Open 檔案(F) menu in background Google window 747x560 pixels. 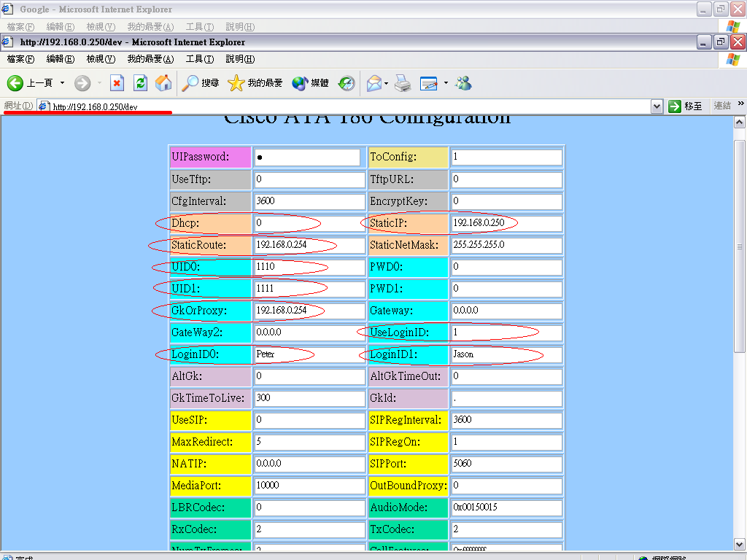coord(20,27)
